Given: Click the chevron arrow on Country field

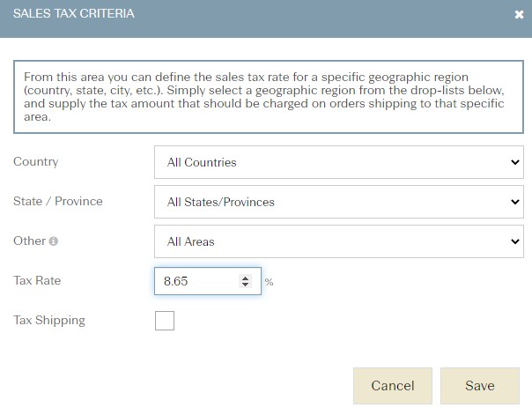Looking at the screenshot, I should 515,162.
